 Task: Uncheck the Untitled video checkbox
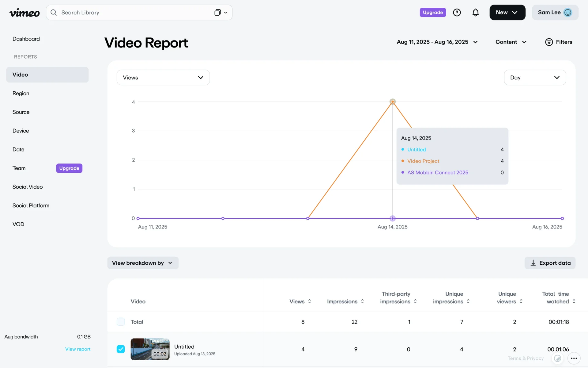(x=121, y=349)
